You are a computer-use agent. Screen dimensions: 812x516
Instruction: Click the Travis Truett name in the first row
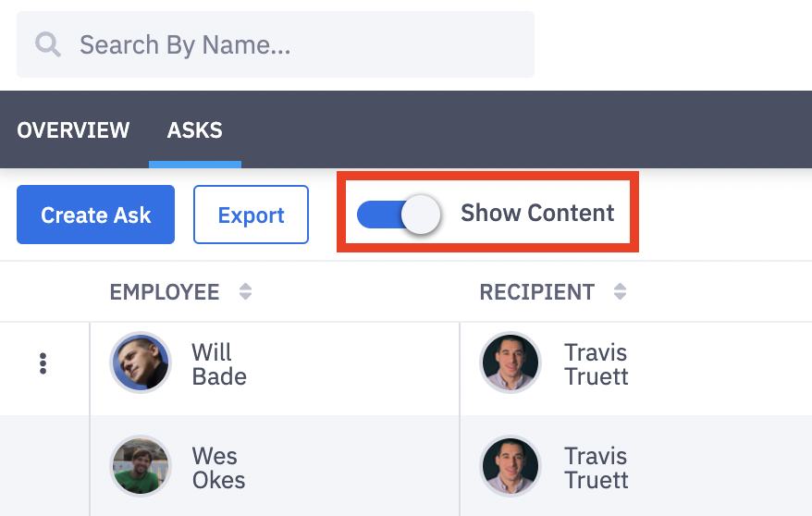coord(596,364)
